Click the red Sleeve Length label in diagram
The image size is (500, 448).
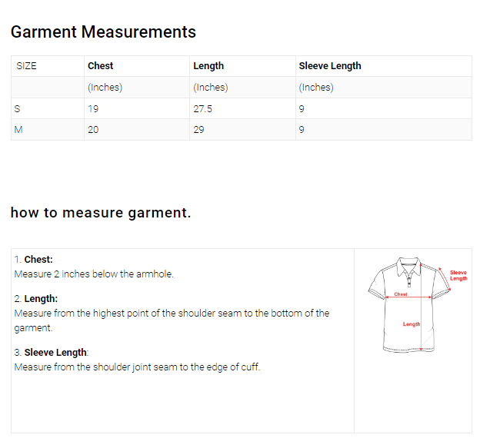click(458, 275)
